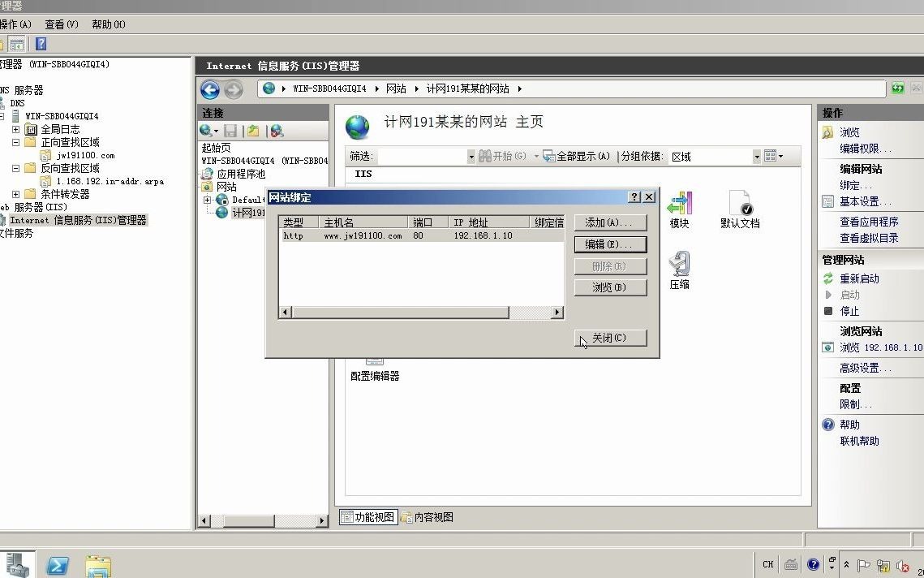Screen dimensions: 924x578
Task: Select 起始页 in the Connections pane
Action: [217, 148]
